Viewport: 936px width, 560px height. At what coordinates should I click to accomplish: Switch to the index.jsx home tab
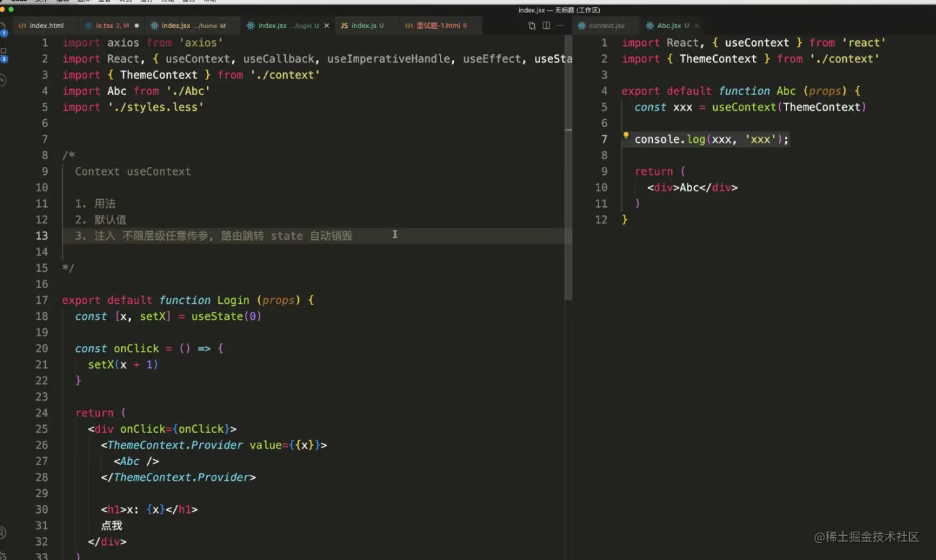pyautogui.click(x=193, y=26)
